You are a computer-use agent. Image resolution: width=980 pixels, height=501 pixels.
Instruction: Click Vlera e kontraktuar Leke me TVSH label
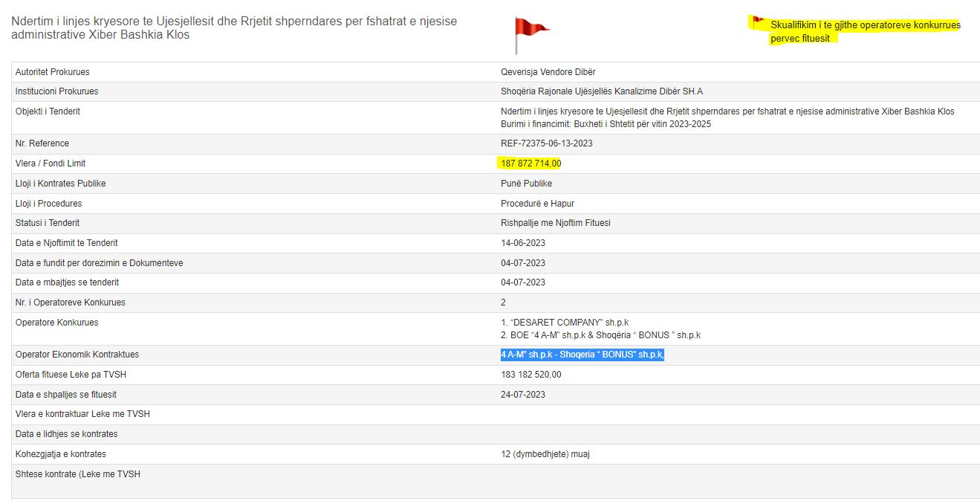[x=82, y=414]
